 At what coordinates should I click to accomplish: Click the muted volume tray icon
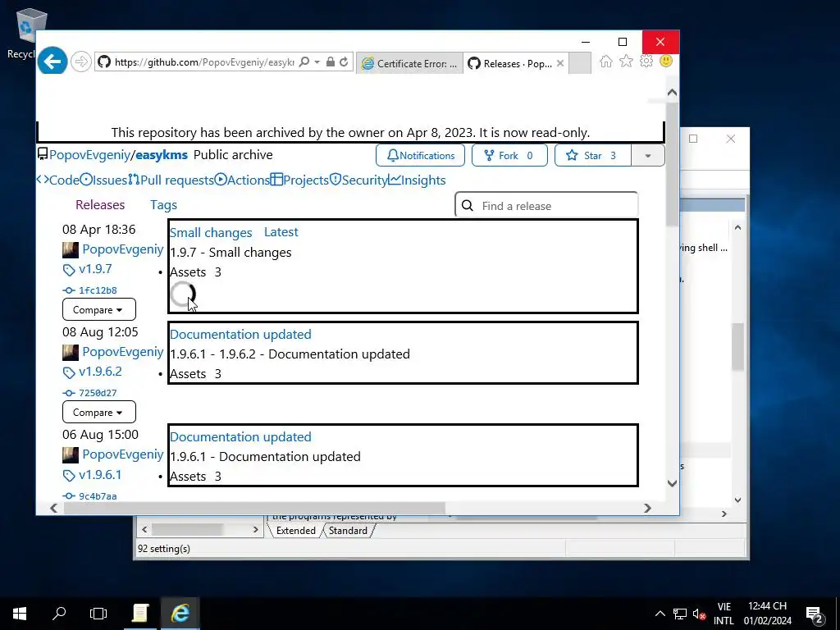click(699, 614)
